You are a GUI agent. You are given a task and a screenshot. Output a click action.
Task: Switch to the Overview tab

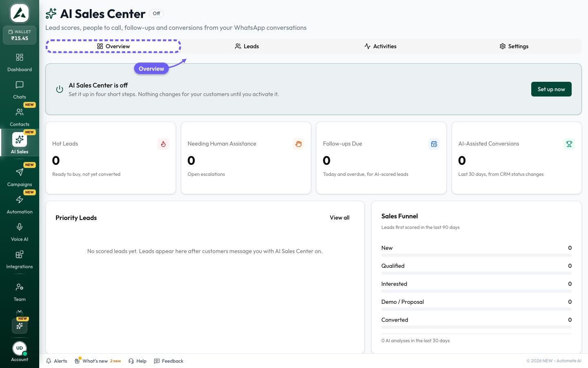click(114, 46)
